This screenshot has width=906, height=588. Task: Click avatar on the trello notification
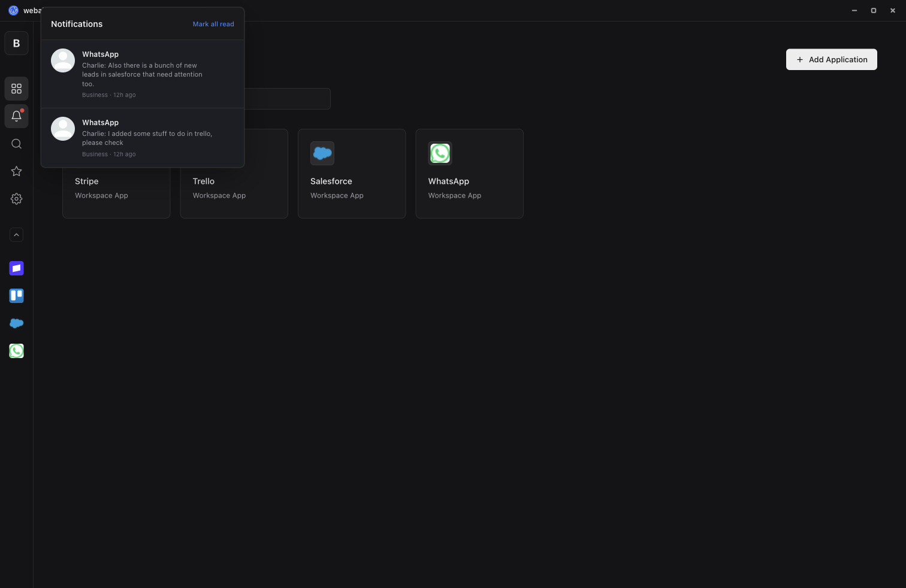coord(63,129)
